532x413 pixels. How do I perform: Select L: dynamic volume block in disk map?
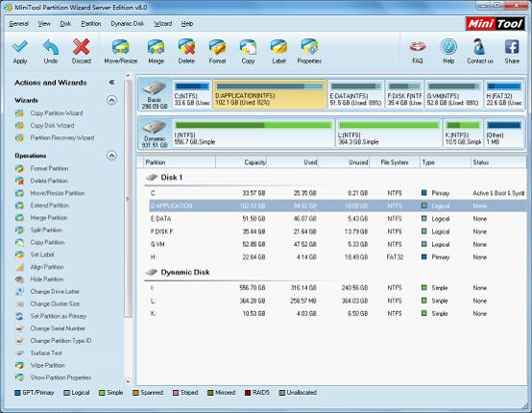(x=389, y=134)
